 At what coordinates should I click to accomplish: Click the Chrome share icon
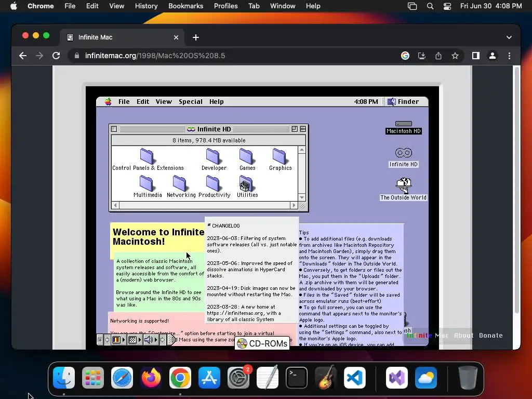(x=438, y=56)
